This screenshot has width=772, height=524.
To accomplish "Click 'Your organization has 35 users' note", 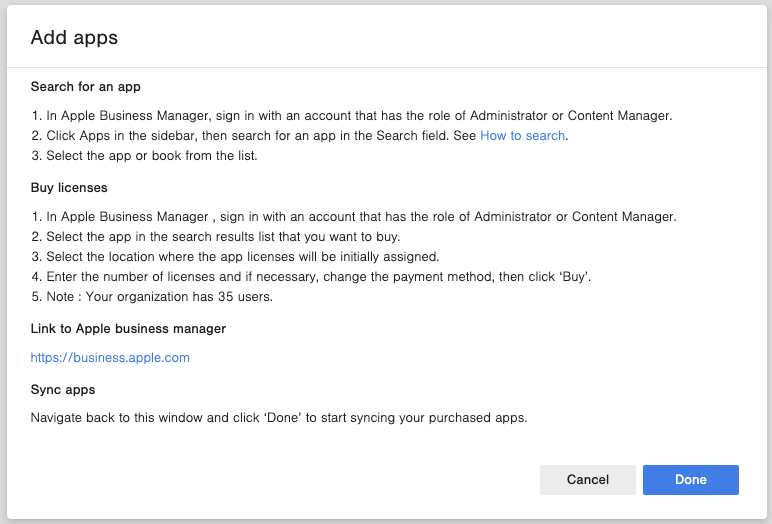I will (x=152, y=296).
